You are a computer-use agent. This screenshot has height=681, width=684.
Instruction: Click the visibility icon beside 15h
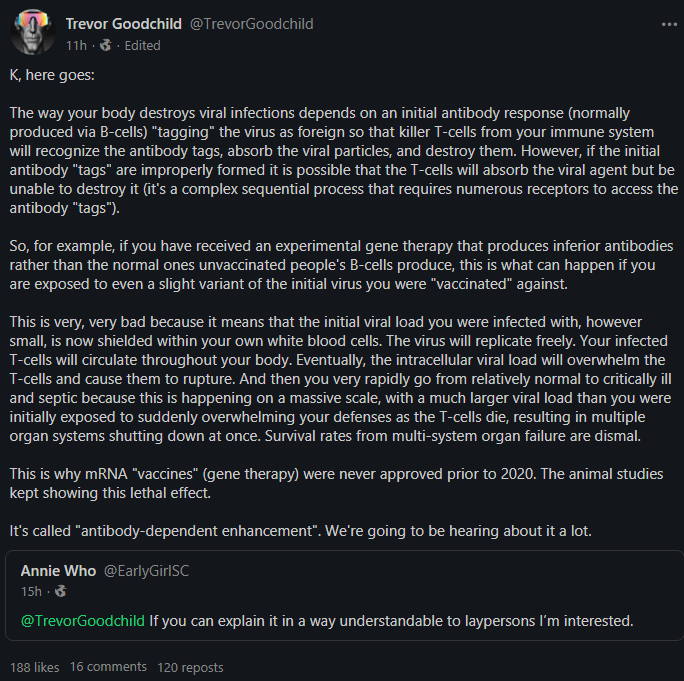(x=60, y=591)
